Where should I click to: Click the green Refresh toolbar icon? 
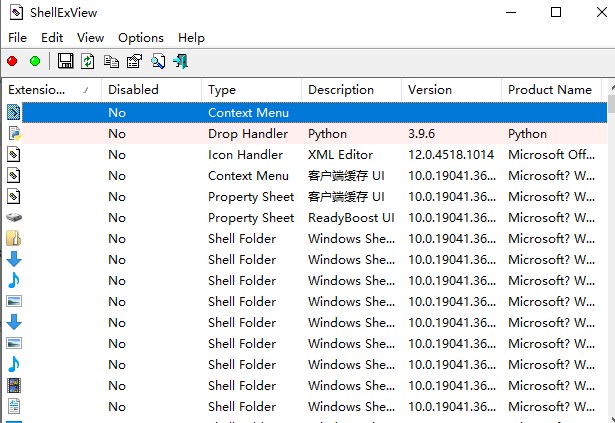(88, 62)
